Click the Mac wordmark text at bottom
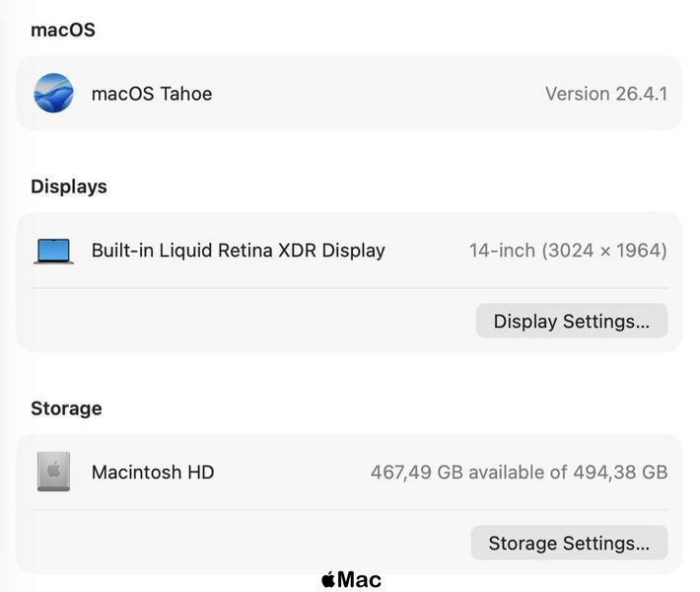The height and width of the screenshot is (592, 700). (x=360, y=580)
